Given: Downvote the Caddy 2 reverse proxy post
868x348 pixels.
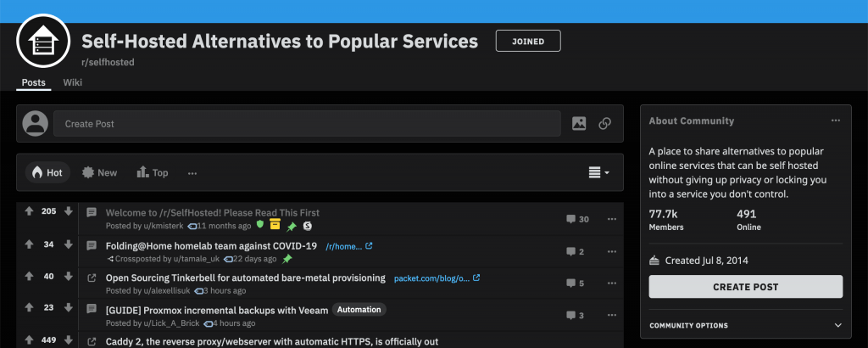Looking at the screenshot, I should (69, 340).
